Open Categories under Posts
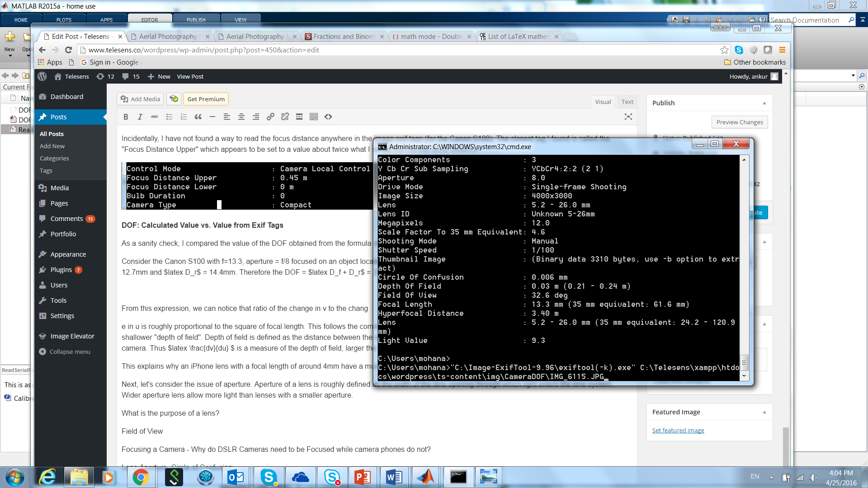Screen dimensions: 868x488 [54, 158]
